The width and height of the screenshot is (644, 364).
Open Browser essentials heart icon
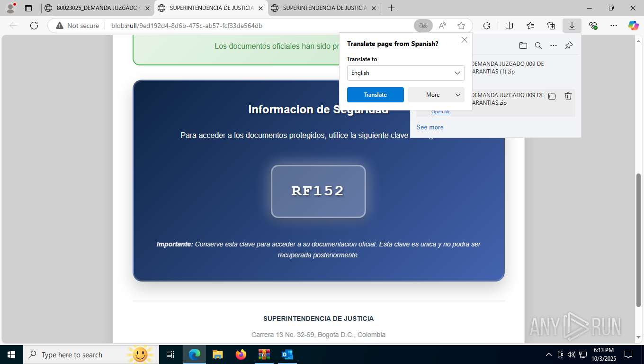(x=593, y=26)
